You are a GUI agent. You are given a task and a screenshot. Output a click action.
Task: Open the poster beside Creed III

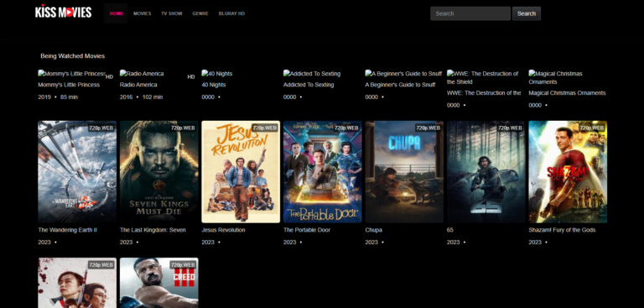coord(77,283)
